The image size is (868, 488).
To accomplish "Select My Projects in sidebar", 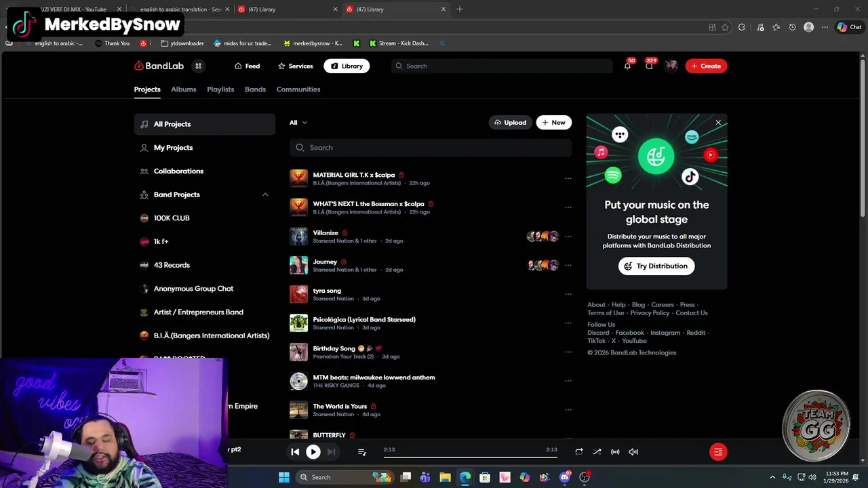I will [x=204, y=148].
